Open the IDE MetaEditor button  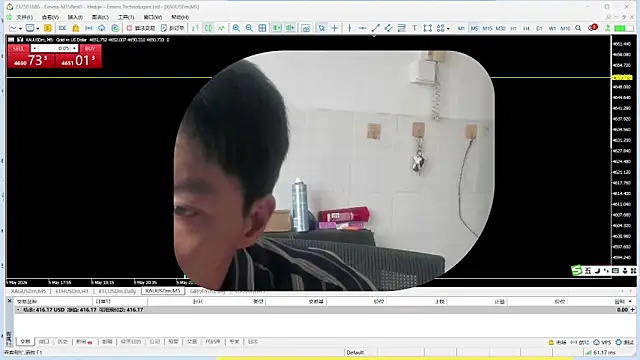(62, 28)
